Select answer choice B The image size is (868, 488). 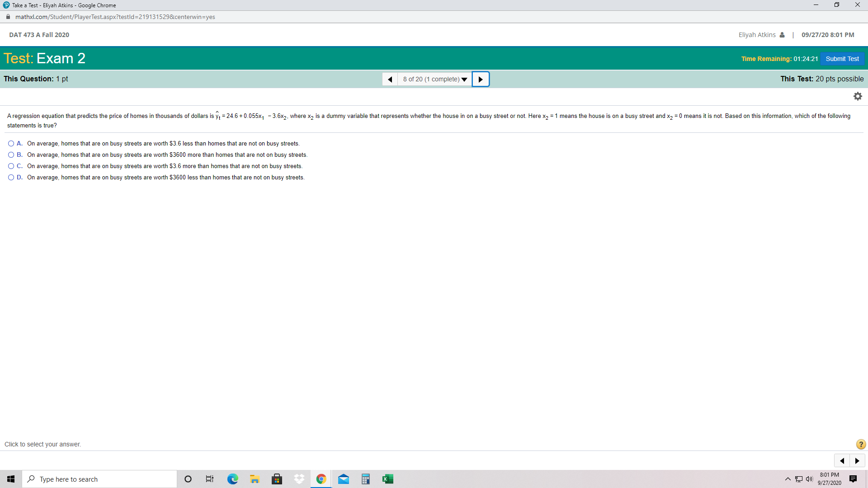[x=10, y=155]
